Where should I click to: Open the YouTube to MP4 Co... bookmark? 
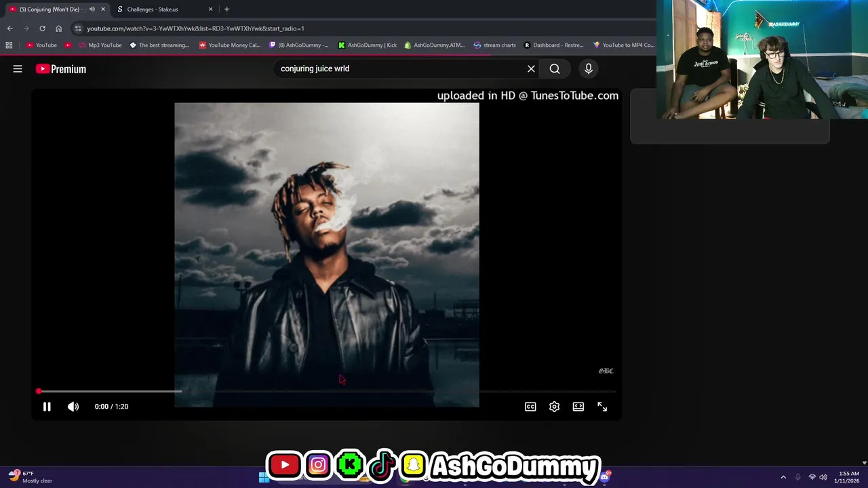(623, 45)
